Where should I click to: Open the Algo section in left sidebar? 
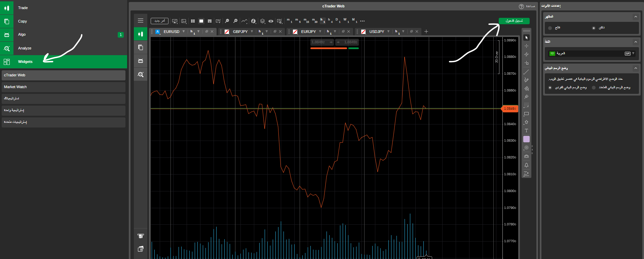pos(64,35)
